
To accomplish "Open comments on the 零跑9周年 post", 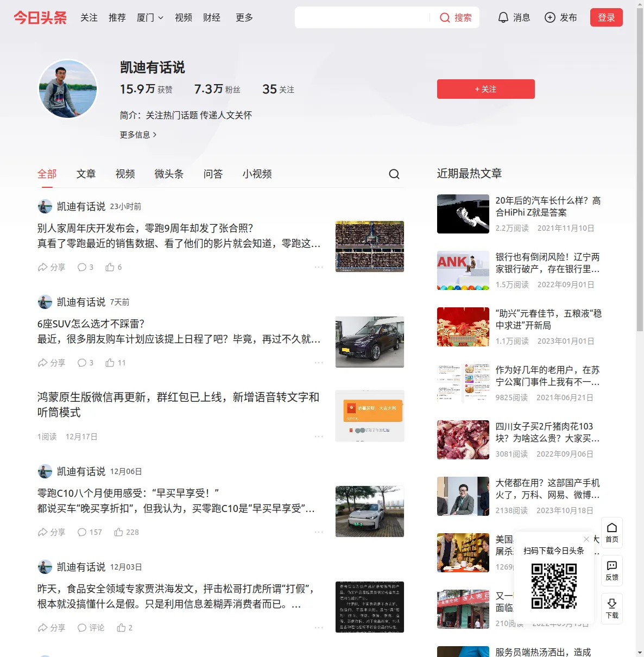I will [x=85, y=267].
